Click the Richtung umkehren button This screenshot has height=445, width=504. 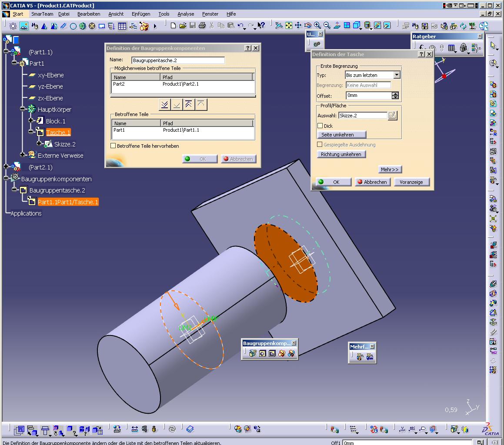click(x=341, y=154)
